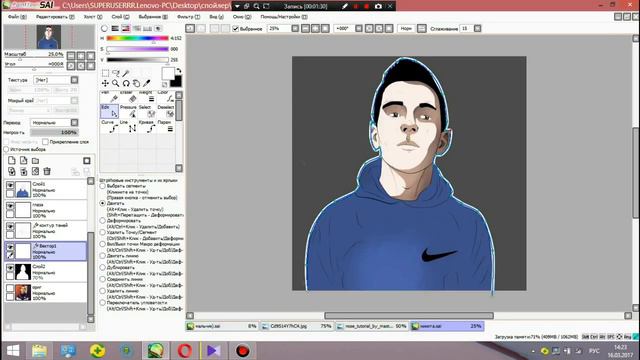Choose the Weight vector tool
Image resolution: width=640 pixels, height=360 pixels.
(147, 97)
